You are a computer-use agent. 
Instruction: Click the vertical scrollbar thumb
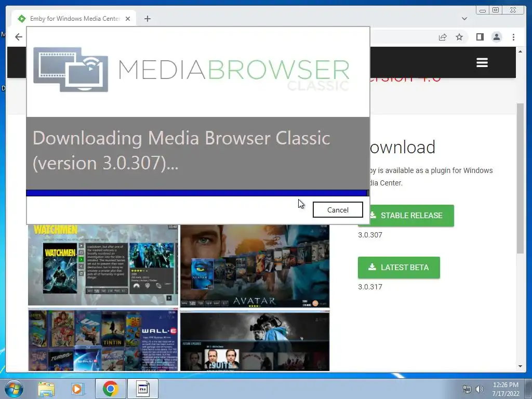coord(520,178)
